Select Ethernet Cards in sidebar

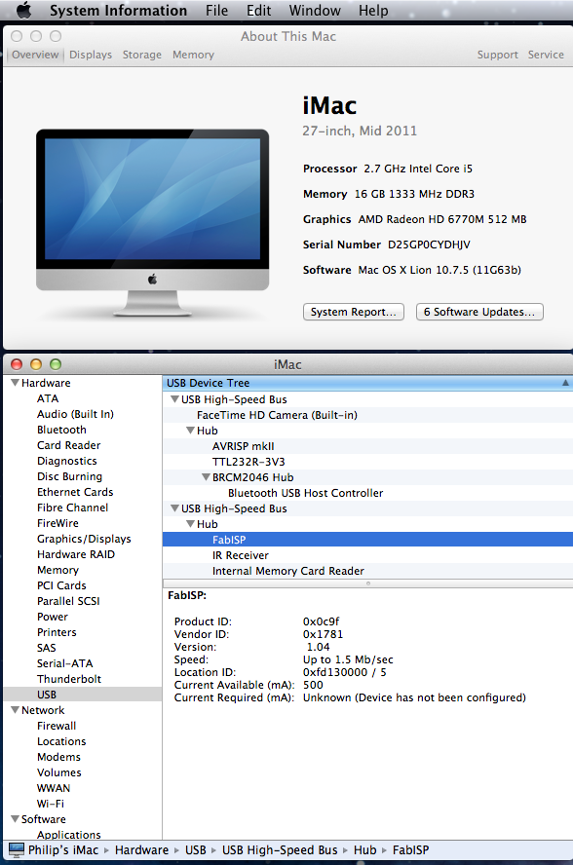75,492
